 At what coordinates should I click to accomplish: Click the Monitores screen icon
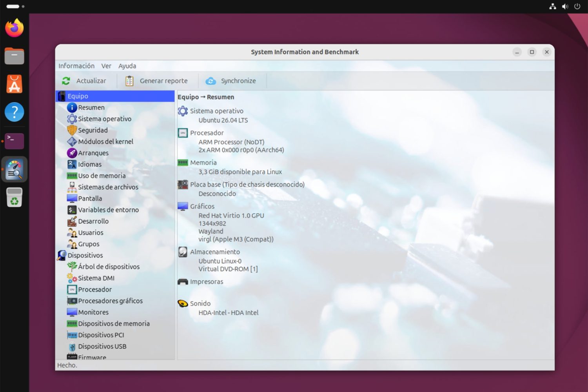click(72, 312)
